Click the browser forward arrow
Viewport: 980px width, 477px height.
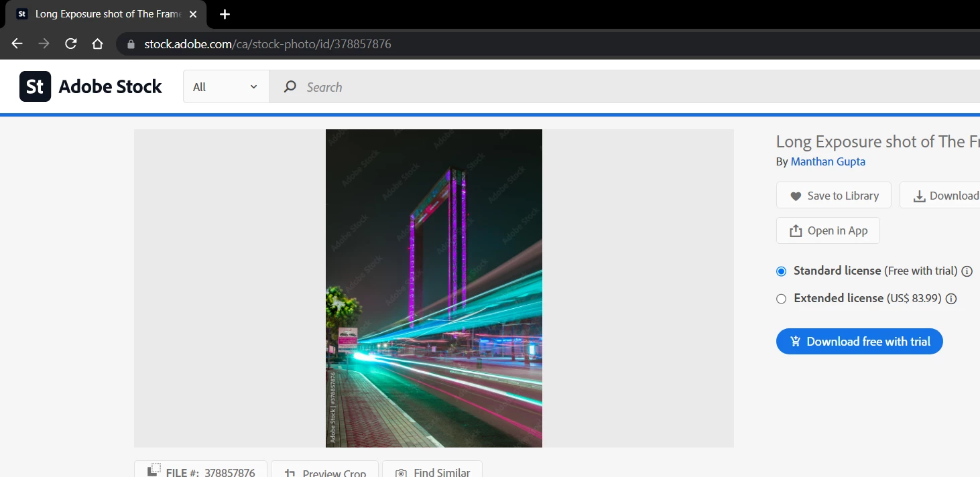(x=44, y=44)
